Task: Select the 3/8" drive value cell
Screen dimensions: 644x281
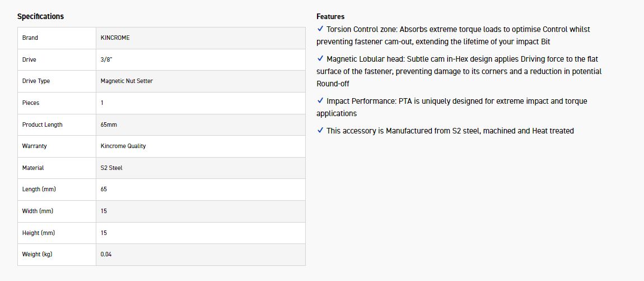Action: click(x=106, y=59)
